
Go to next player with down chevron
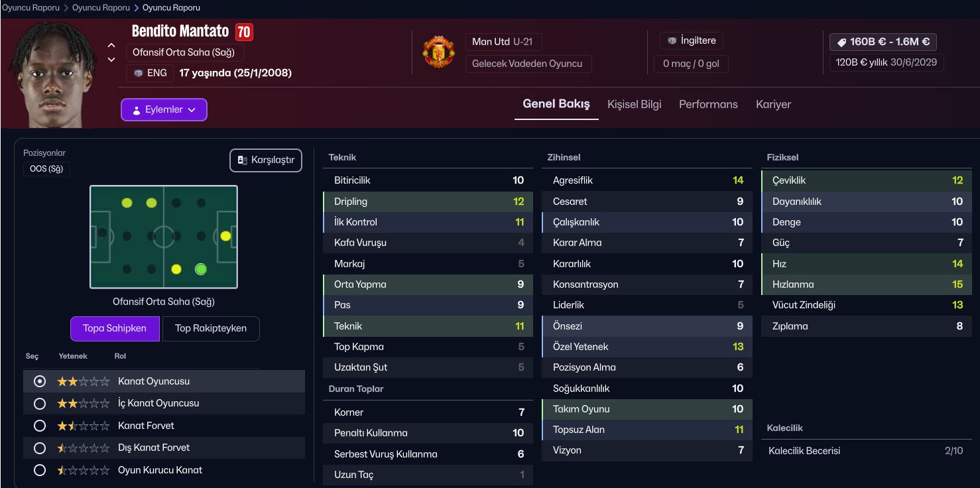tap(111, 60)
